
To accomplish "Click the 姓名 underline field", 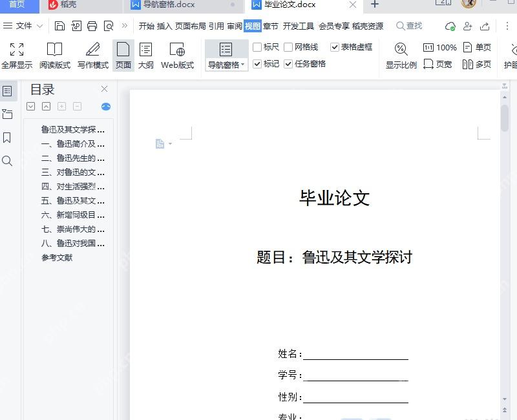I will (356, 354).
